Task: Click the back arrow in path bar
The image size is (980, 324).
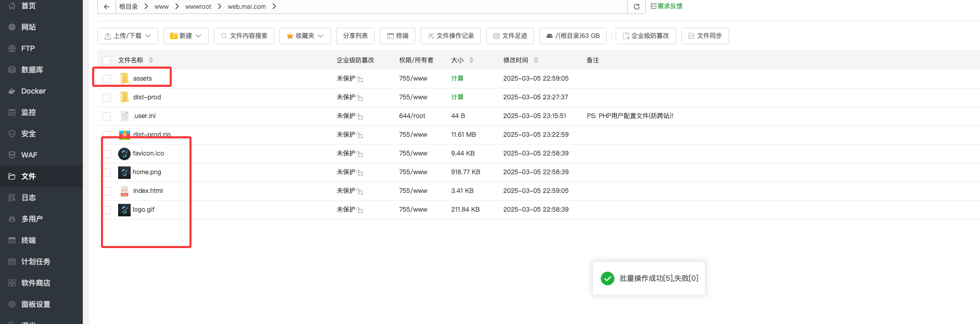Action: click(107, 7)
